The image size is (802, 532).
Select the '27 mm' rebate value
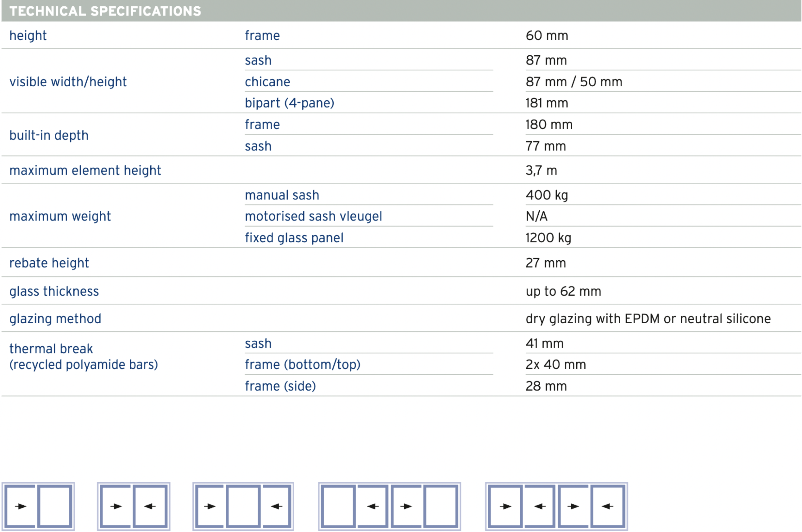click(546, 263)
